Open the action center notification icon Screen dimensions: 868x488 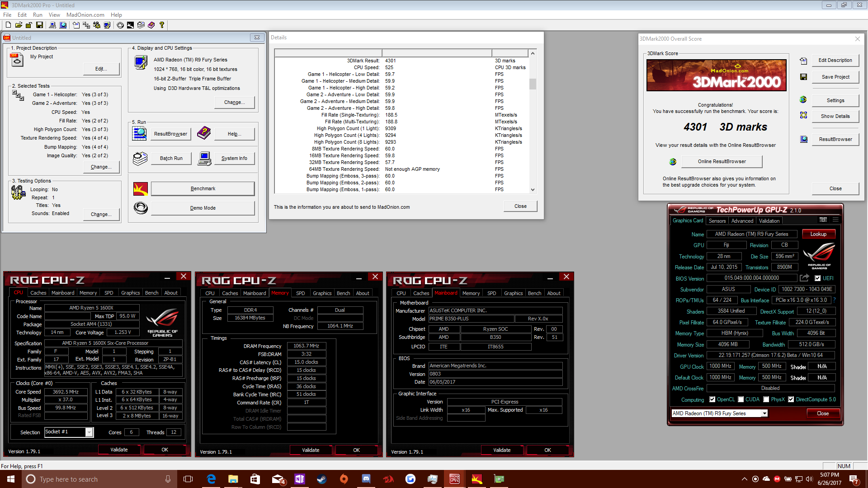click(x=854, y=479)
